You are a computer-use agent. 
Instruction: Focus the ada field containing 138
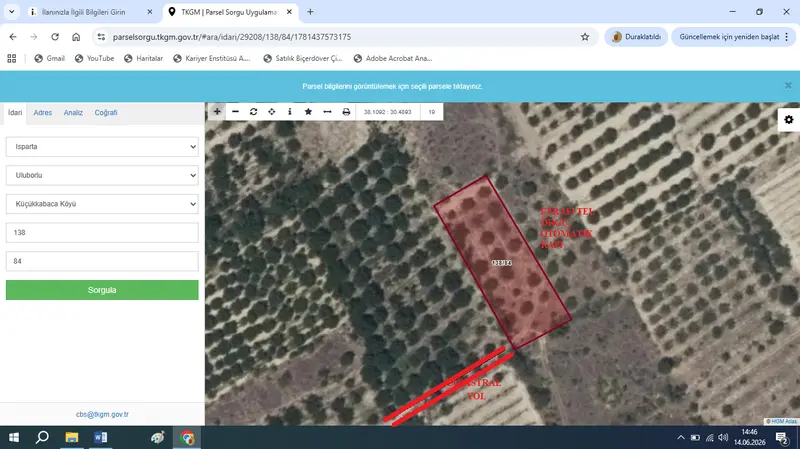pos(102,232)
